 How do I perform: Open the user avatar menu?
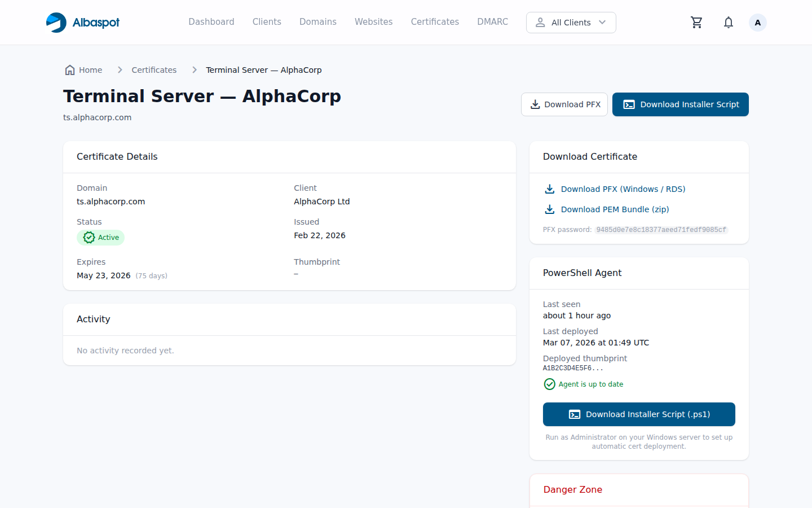tap(757, 23)
